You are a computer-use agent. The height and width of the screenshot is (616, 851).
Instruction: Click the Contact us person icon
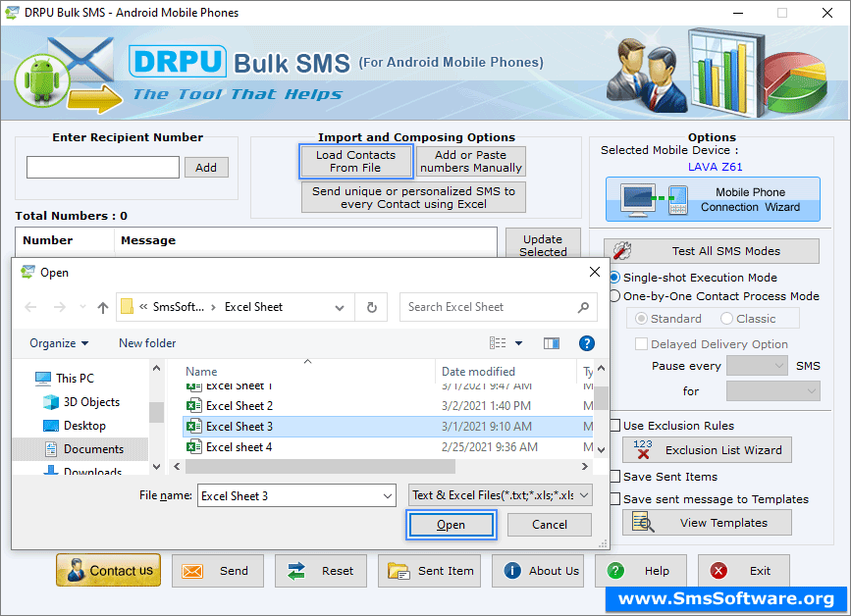76,571
